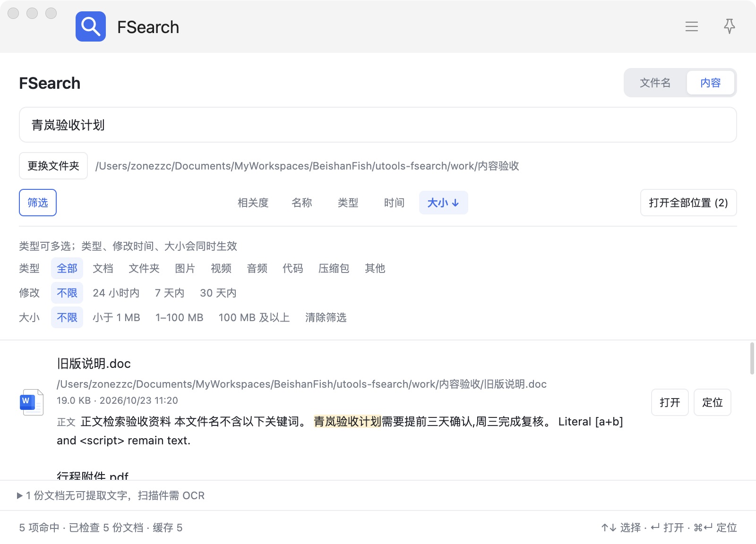Screen dimensions: 756x544
Task: Expand the OCR-needed documents notice
Action: tap(111, 495)
